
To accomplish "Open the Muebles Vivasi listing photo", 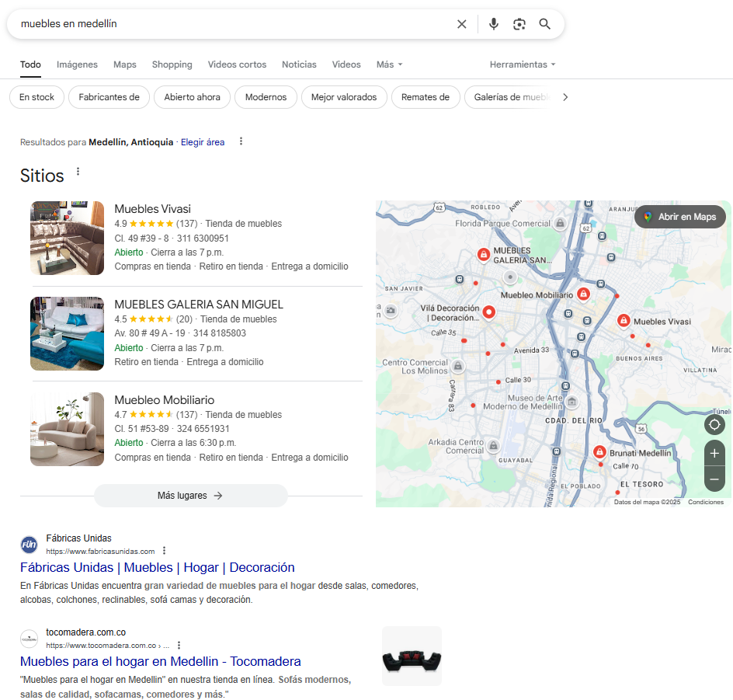I will click(68, 238).
